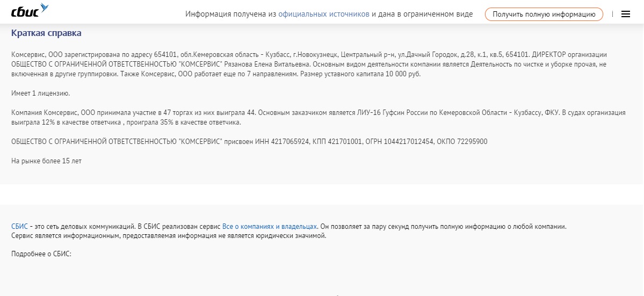Click the blue bird emblem on logo
Screen dimensions: 644x296
point(44,7)
